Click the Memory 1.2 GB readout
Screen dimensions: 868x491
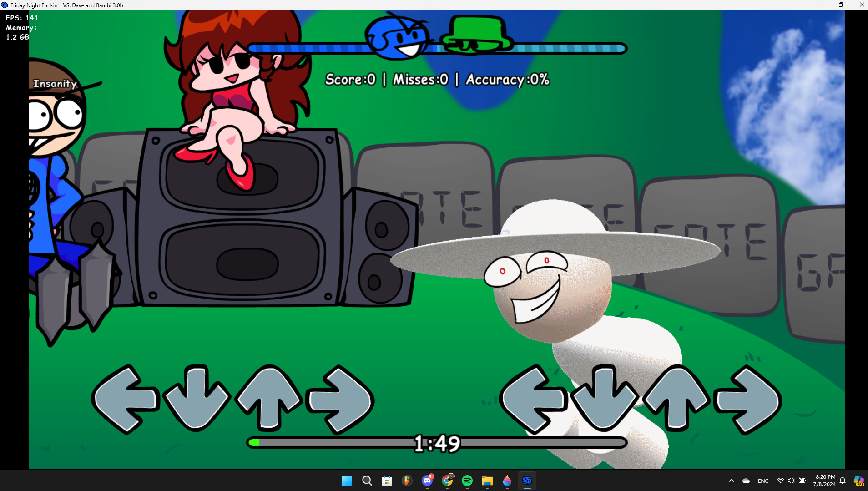point(21,32)
